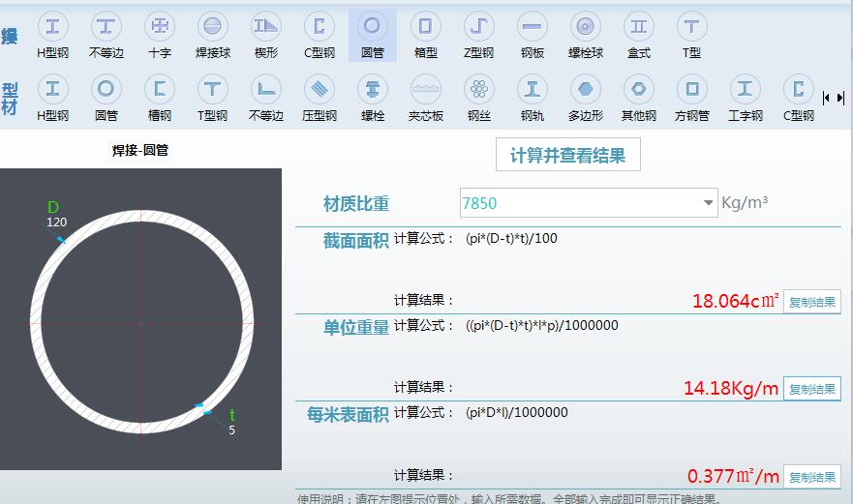853x504 pixels.
Task: Select 螺栓球 icon
Action: pyautogui.click(x=586, y=26)
